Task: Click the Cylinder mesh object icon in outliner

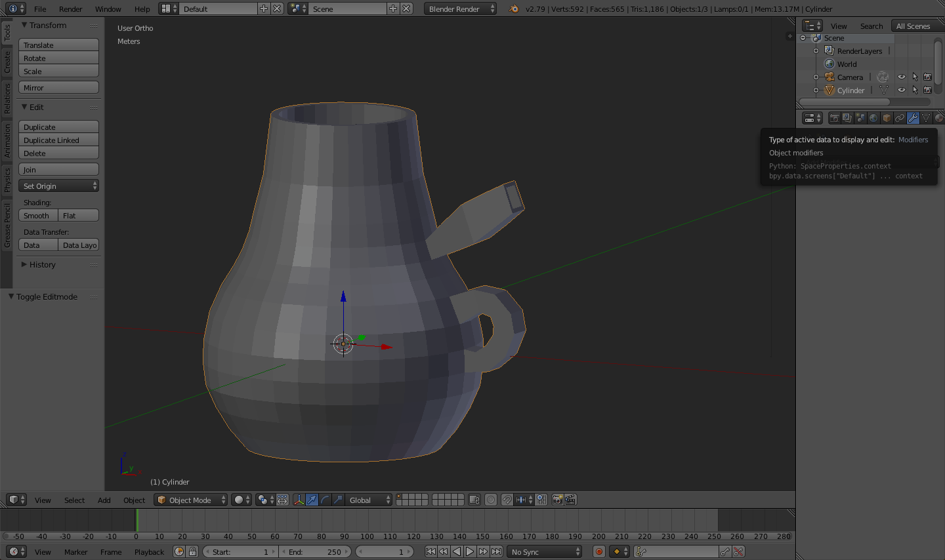Action: tap(829, 90)
